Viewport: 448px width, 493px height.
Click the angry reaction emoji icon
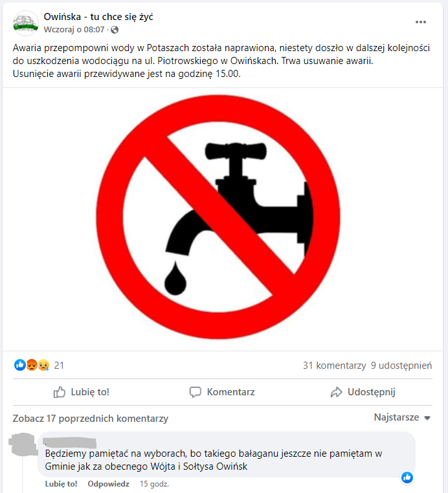[32, 365]
